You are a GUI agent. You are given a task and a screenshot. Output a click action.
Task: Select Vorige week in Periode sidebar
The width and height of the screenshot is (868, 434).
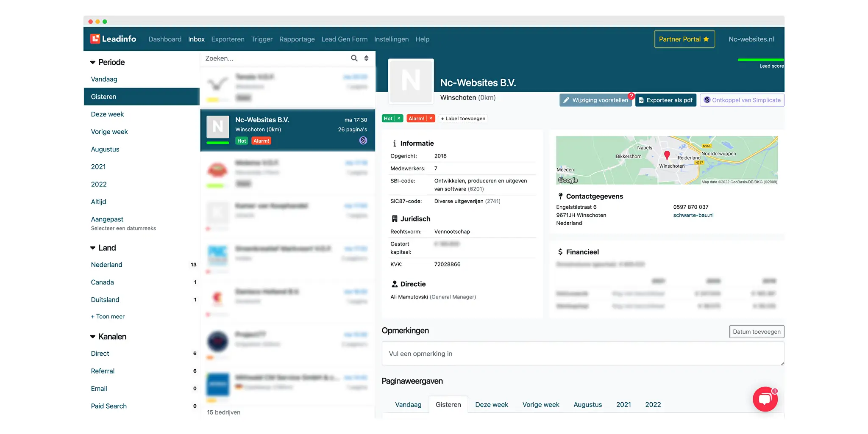[x=109, y=132]
